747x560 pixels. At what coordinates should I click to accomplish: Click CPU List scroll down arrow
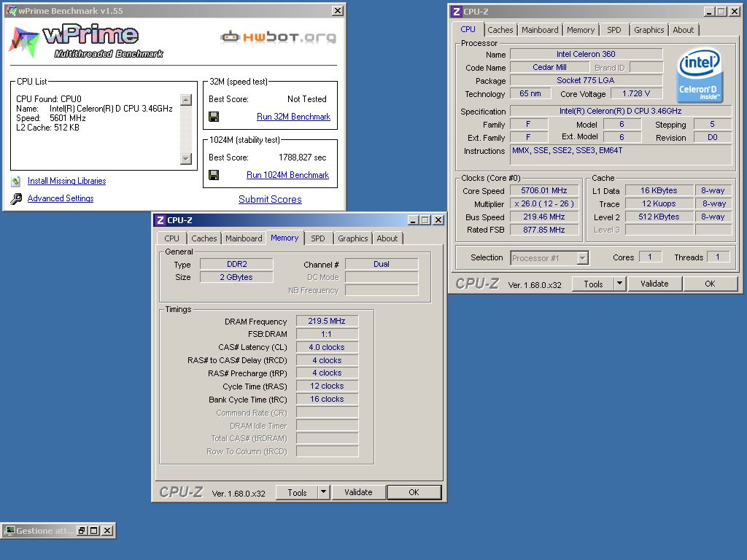point(186,158)
